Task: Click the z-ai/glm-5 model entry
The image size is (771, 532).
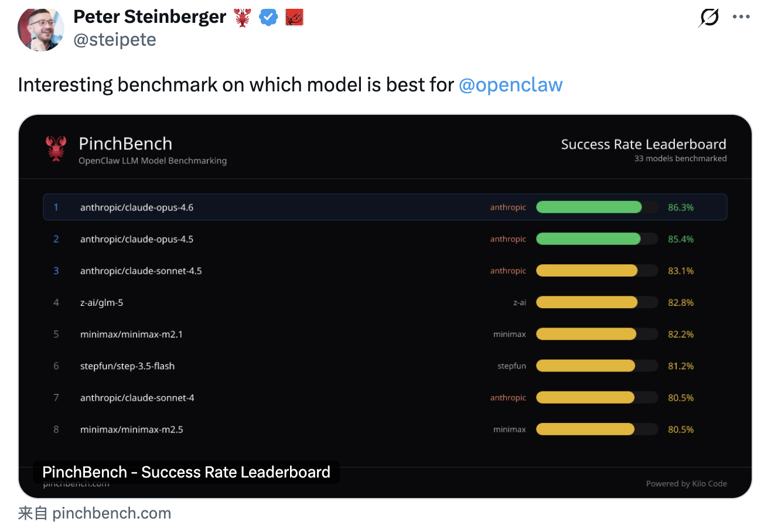Action: point(101,302)
